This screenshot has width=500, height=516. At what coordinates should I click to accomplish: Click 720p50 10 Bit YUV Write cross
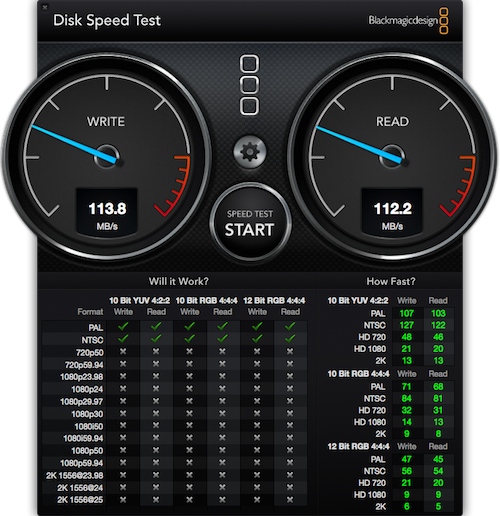pos(123,351)
